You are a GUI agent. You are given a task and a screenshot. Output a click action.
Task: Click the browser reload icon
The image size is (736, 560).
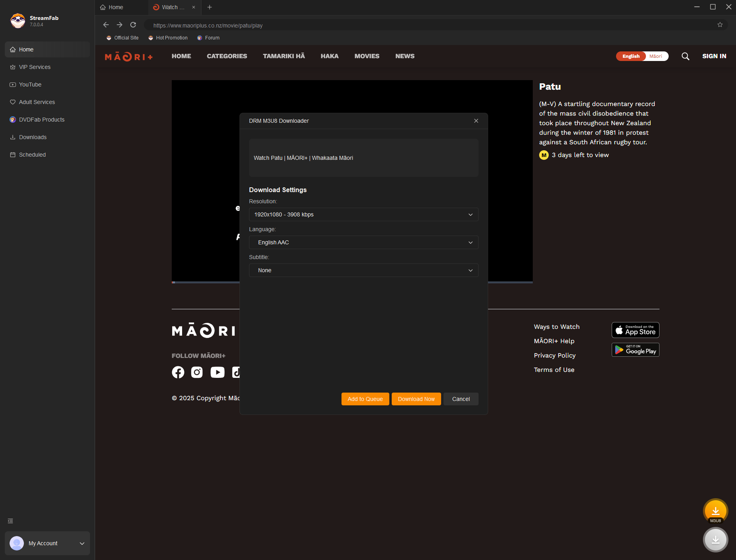click(133, 25)
